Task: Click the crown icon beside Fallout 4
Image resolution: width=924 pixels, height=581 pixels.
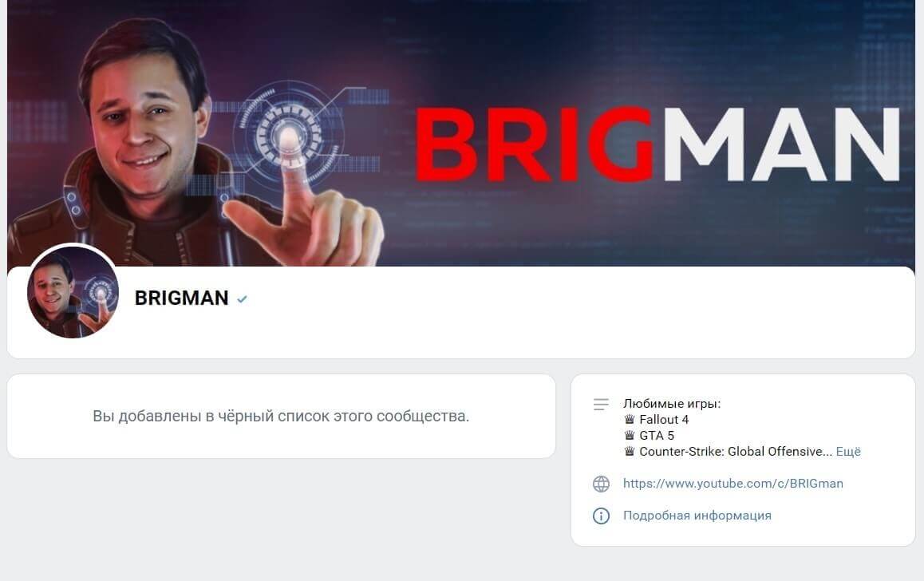Action: click(630, 419)
